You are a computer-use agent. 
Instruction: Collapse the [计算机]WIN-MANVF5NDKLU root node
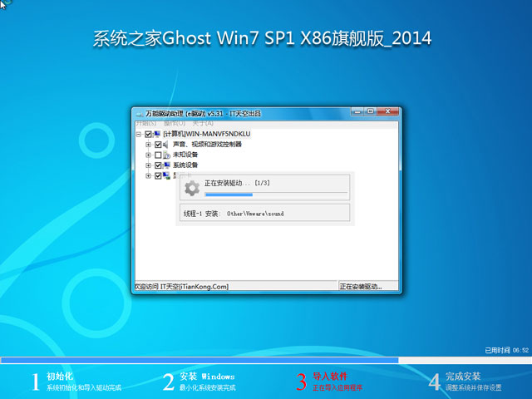pos(139,135)
